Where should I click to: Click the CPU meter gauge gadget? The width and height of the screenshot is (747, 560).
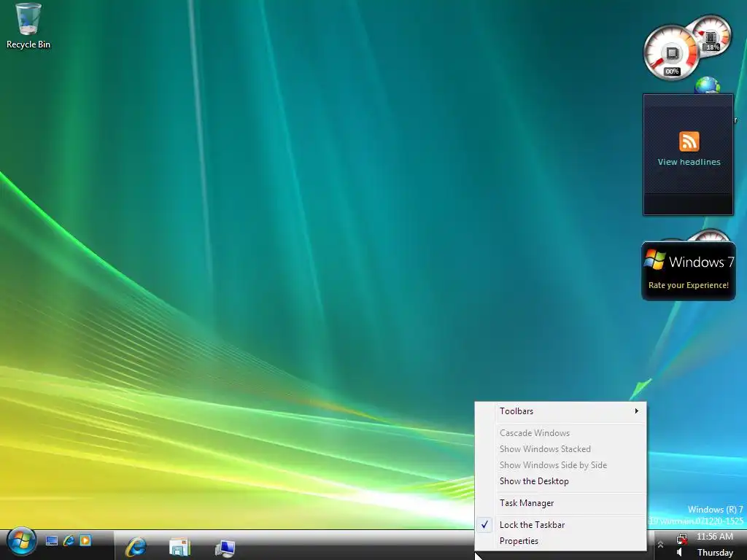[x=671, y=53]
